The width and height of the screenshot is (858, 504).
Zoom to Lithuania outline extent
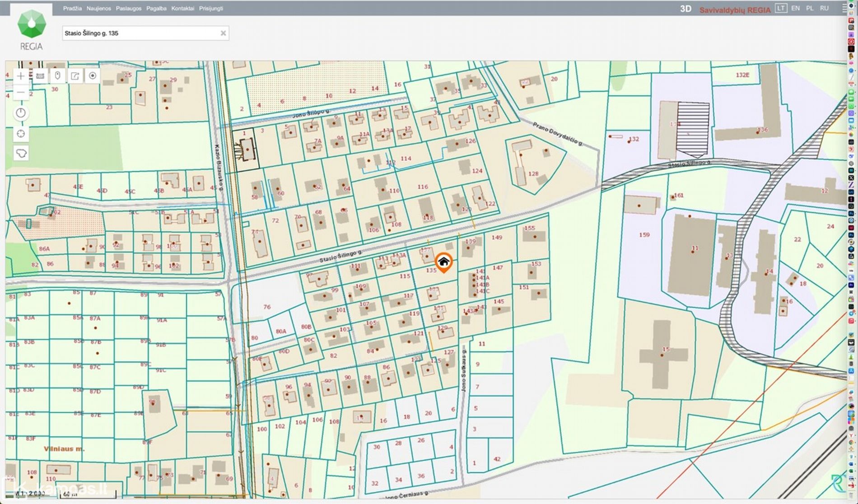point(21,154)
